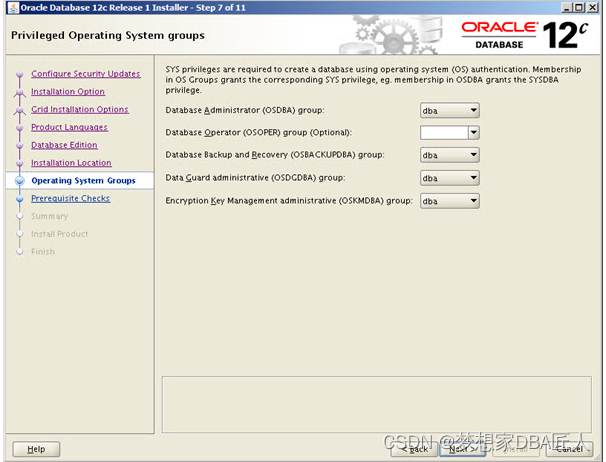Go to Installation Option step

(x=68, y=92)
